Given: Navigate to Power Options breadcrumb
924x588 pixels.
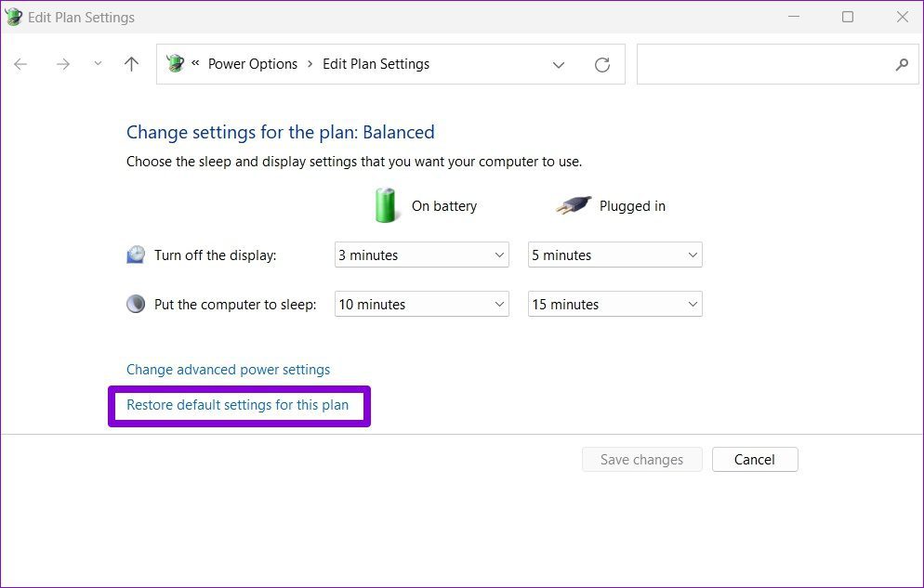Looking at the screenshot, I should [253, 64].
